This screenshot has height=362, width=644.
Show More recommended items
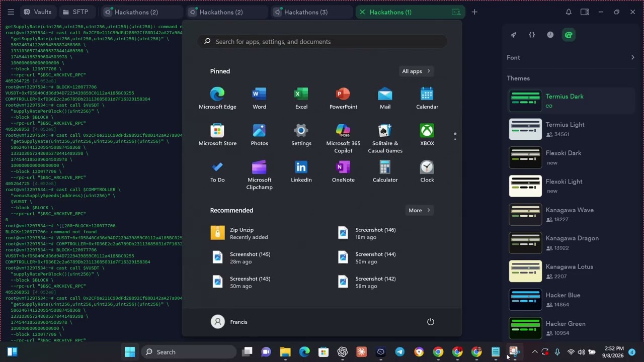click(420, 210)
